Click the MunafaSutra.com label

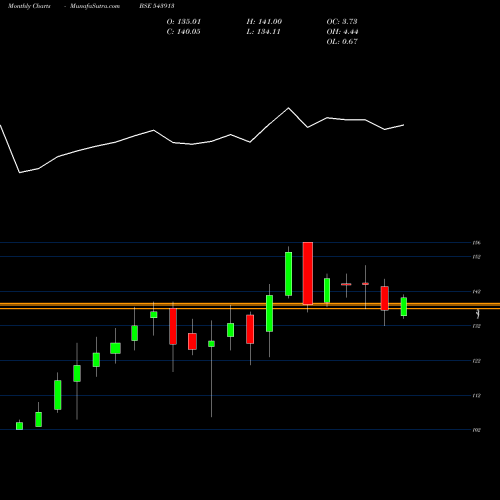[x=95, y=6]
